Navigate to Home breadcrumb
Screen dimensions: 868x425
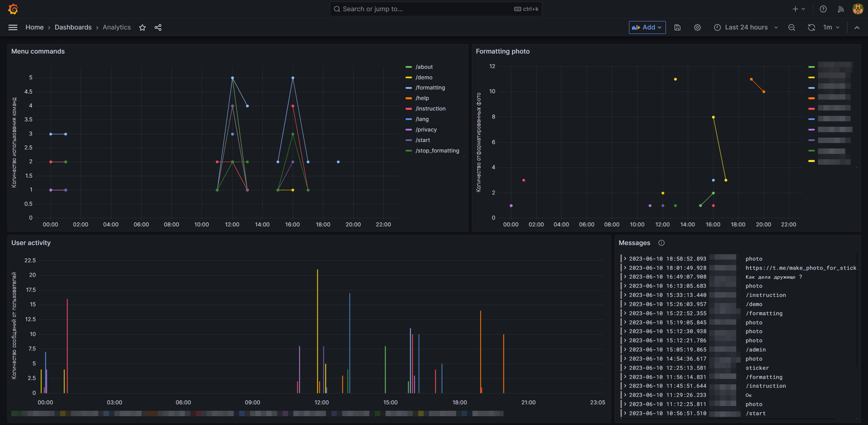[x=34, y=27]
